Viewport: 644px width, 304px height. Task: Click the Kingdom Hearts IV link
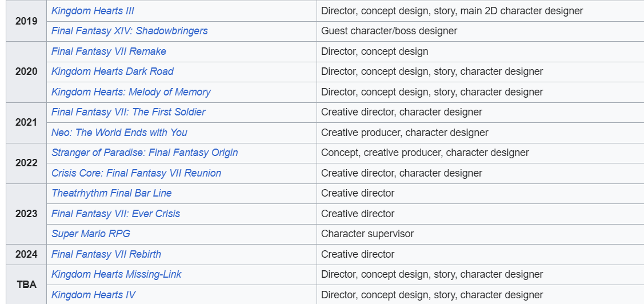click(x=93, y=295)
